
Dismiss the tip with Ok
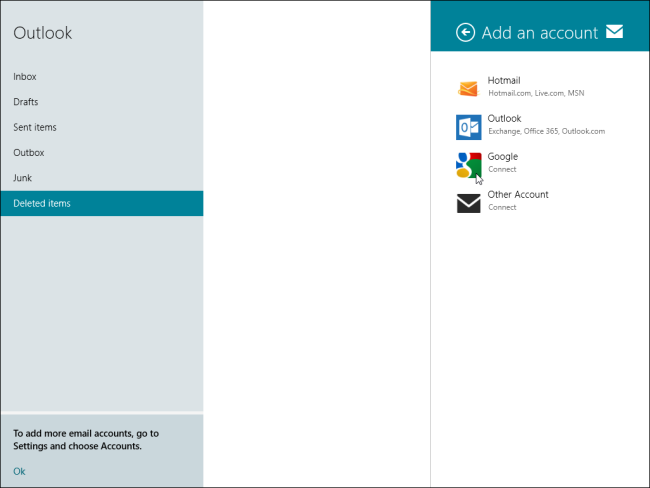point(19,471)
